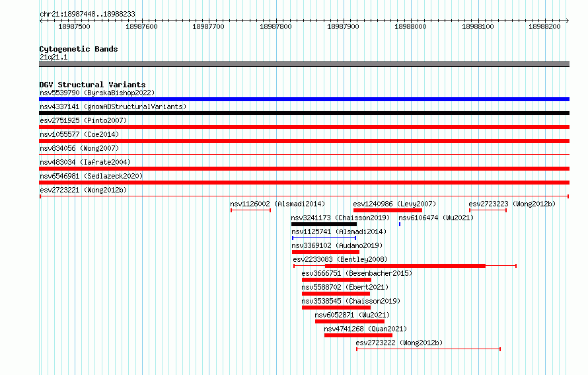Viewport: 588px width, 375px height.
Task: Open the esv2233083 (Bentley2008) label
Action: coord(340,259)
